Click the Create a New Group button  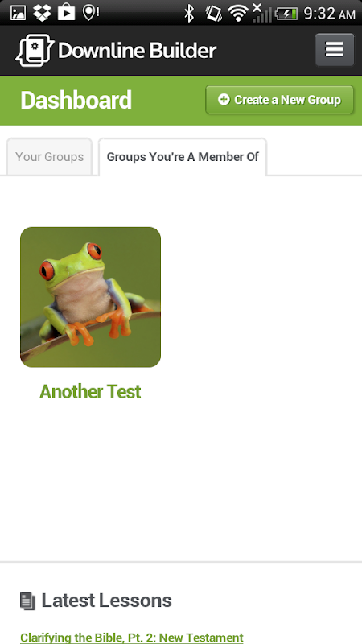tap(279, 100)
